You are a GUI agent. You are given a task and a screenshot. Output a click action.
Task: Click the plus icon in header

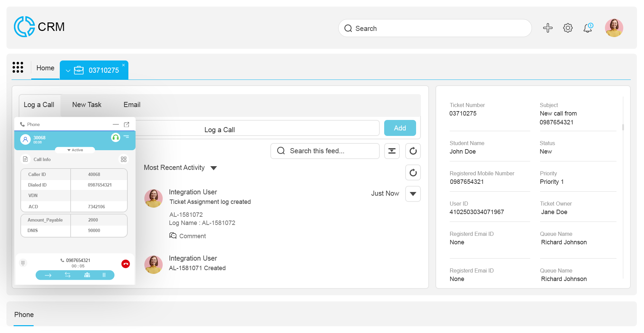(548, 28)
